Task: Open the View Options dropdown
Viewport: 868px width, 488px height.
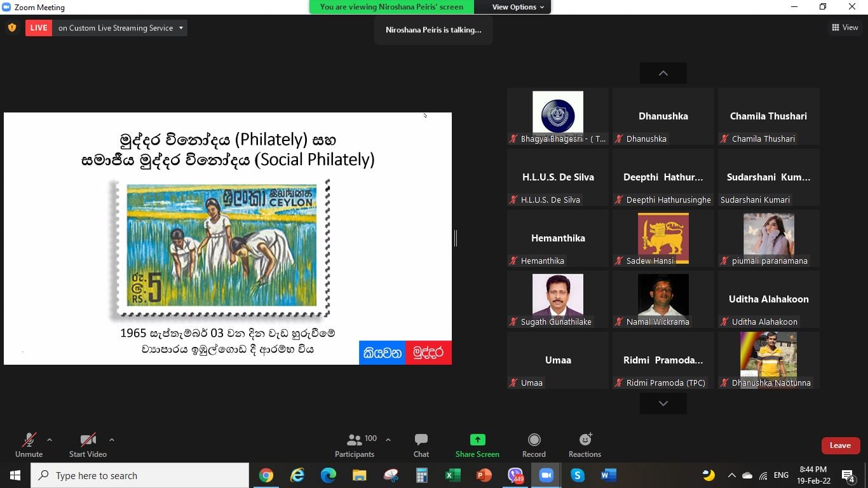Action: tap(518, 7)
